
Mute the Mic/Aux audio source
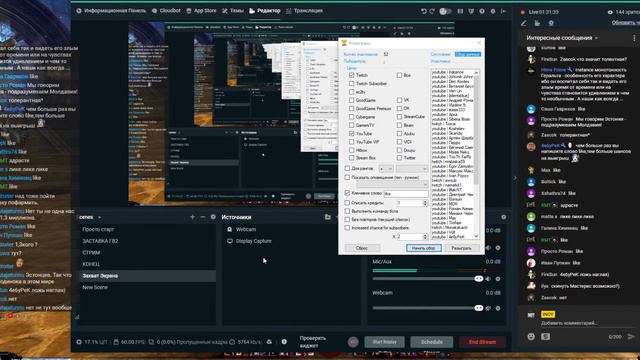coord(488,279)
